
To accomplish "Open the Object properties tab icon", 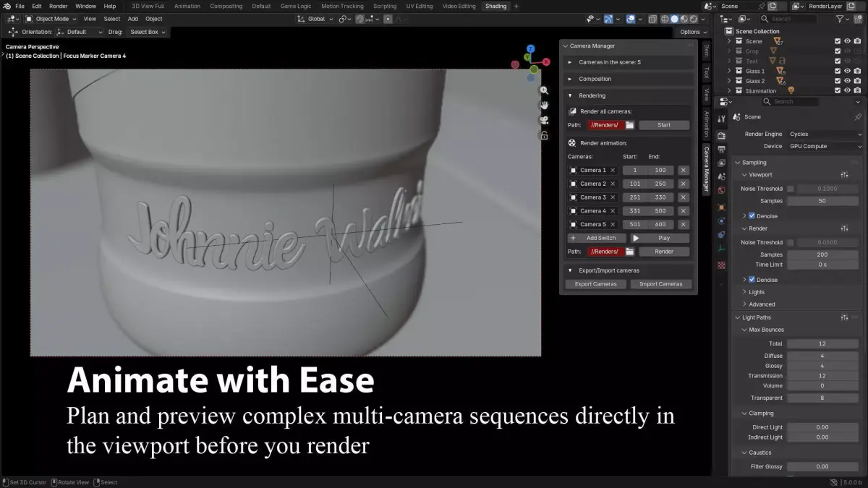I will coord(721,207).
